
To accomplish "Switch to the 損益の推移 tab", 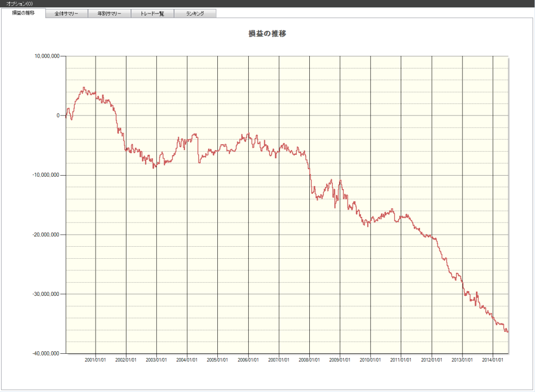I will [23, 13].
